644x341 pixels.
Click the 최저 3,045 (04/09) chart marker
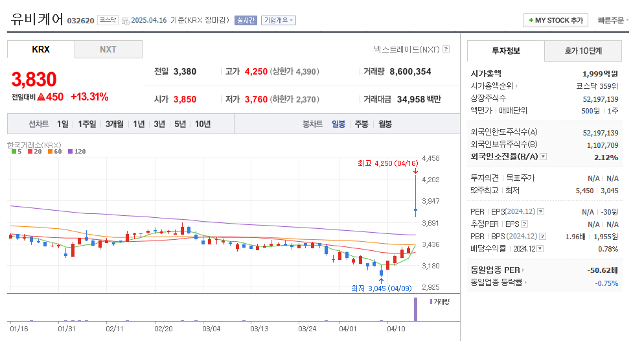click(x=381, y=288)
